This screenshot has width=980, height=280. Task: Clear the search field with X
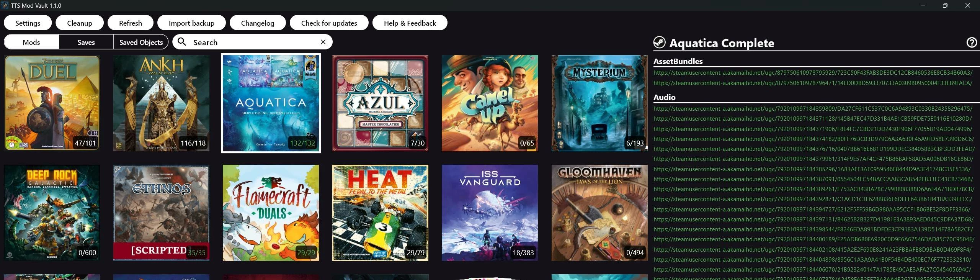(x=323, y=42)
